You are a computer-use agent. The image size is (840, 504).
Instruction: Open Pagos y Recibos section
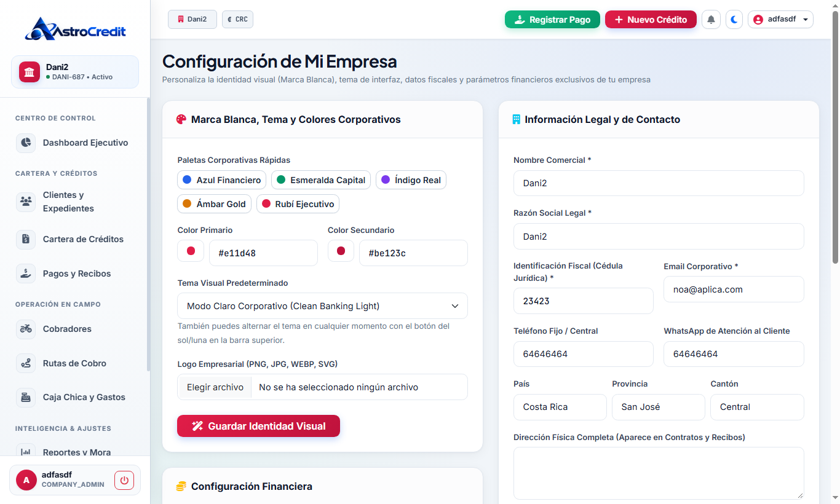(75, 274)
